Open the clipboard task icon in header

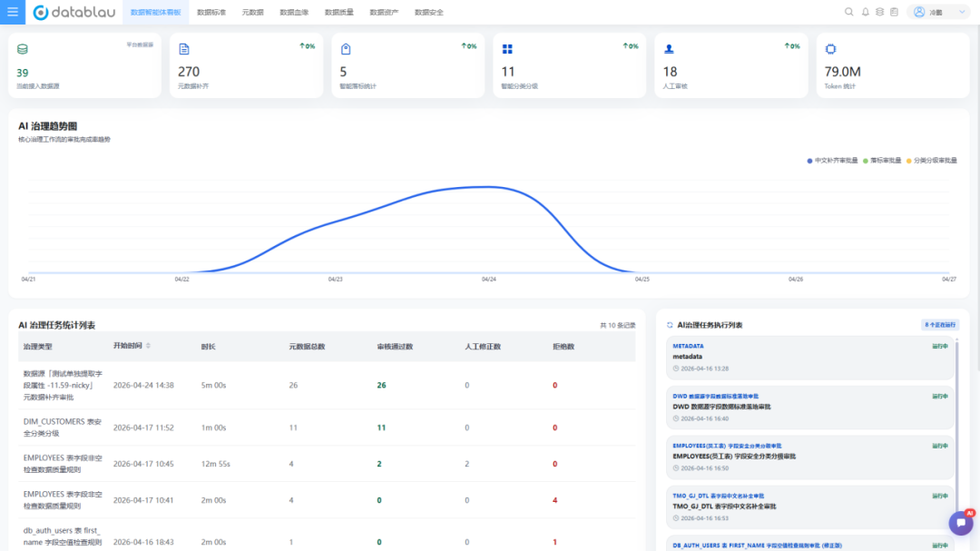(894, 13)
